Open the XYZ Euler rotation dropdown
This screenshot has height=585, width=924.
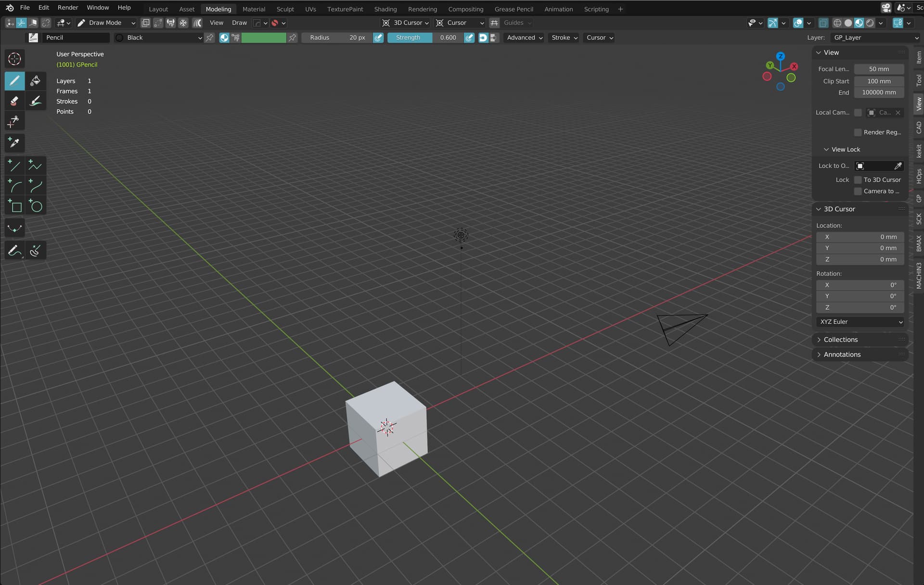[x=860, y=322]
